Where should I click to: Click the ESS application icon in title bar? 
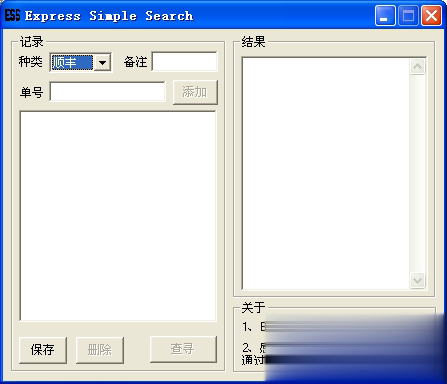click(x=12, y=15)
